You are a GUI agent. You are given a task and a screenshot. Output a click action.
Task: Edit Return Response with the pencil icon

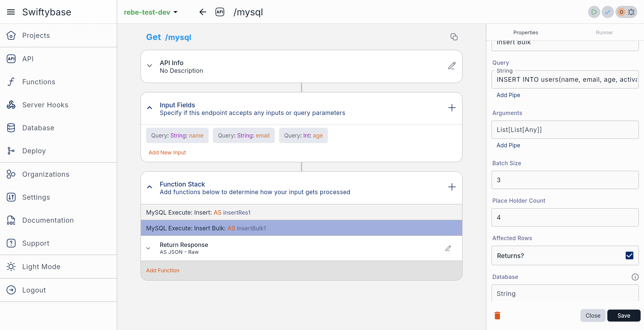(448, 248)
